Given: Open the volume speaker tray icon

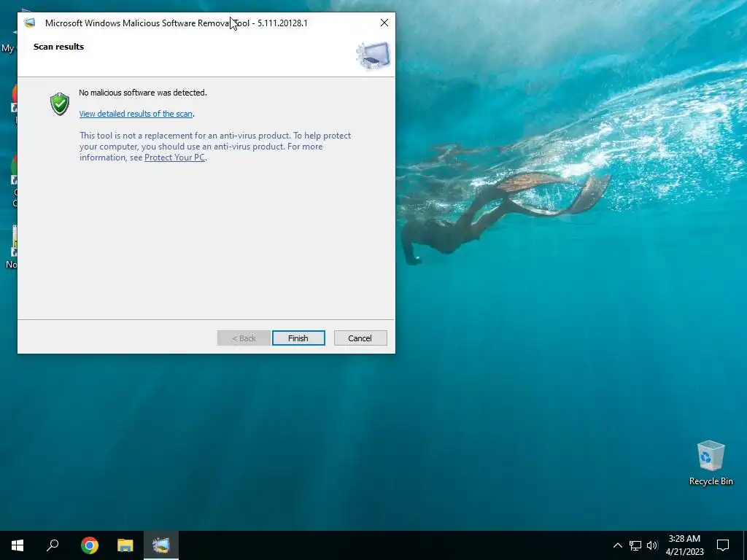Looking at the screenshot, I should [652, 545].
